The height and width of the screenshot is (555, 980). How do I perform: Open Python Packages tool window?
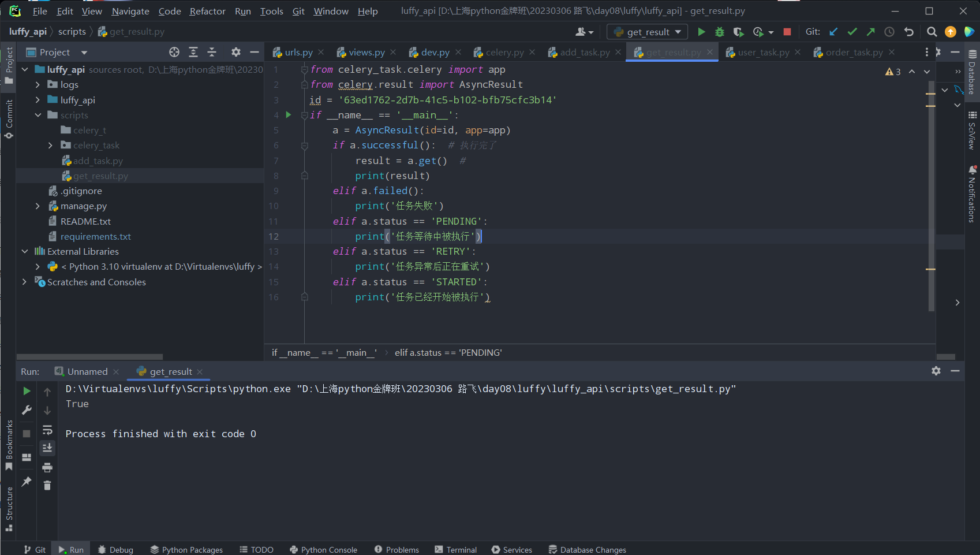coord(186,549)
